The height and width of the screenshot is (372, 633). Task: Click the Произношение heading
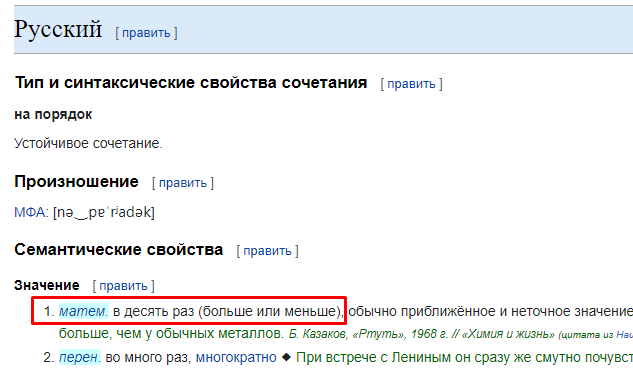click(76, 182)
